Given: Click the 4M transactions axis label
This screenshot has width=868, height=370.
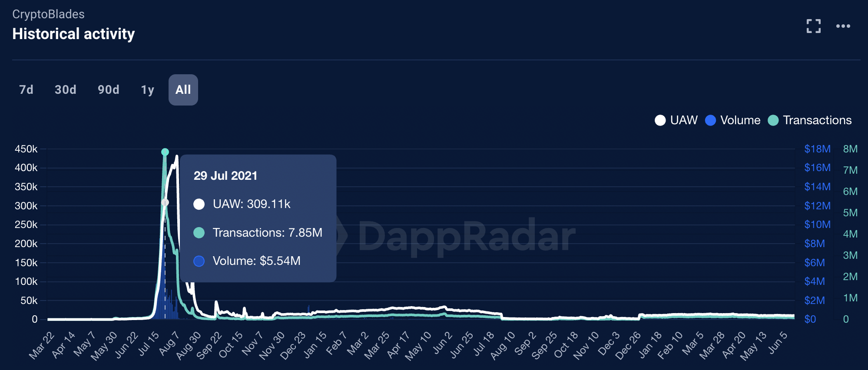Looking at the screenshot, I should tap(850, 234).
